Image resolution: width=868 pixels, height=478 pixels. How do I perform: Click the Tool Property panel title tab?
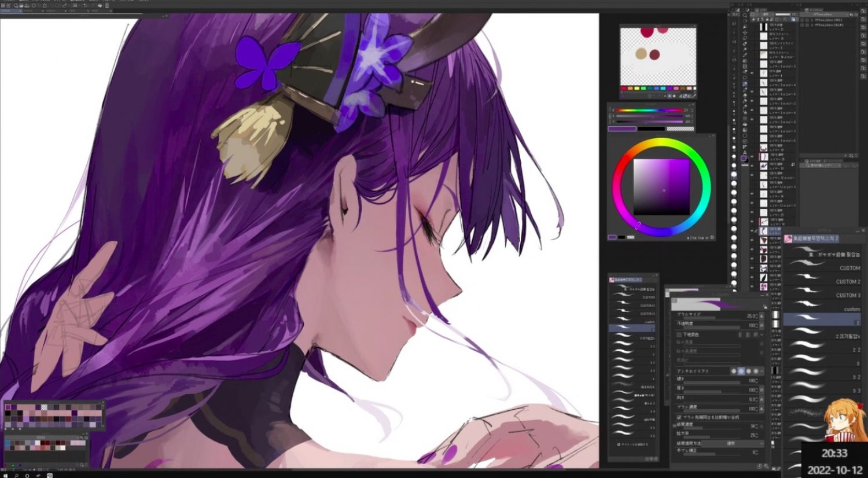pyautogui.click(x=720, y=293)
